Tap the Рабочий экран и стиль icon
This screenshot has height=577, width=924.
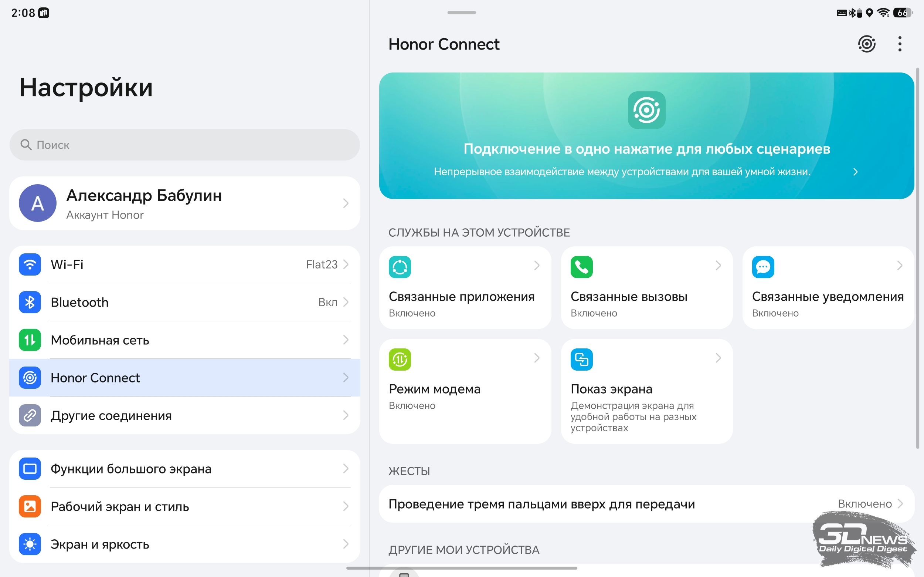click(x=30, y=506)
